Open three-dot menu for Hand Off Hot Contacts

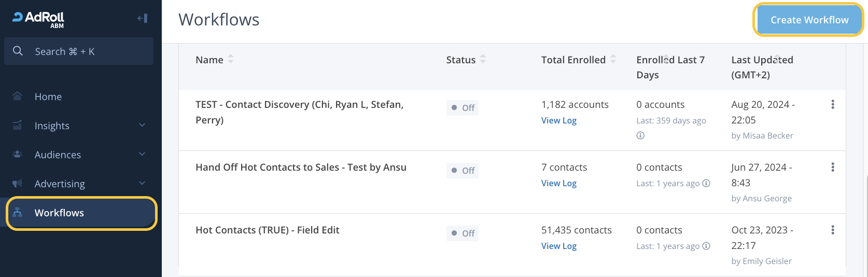(x=832, y=167)
